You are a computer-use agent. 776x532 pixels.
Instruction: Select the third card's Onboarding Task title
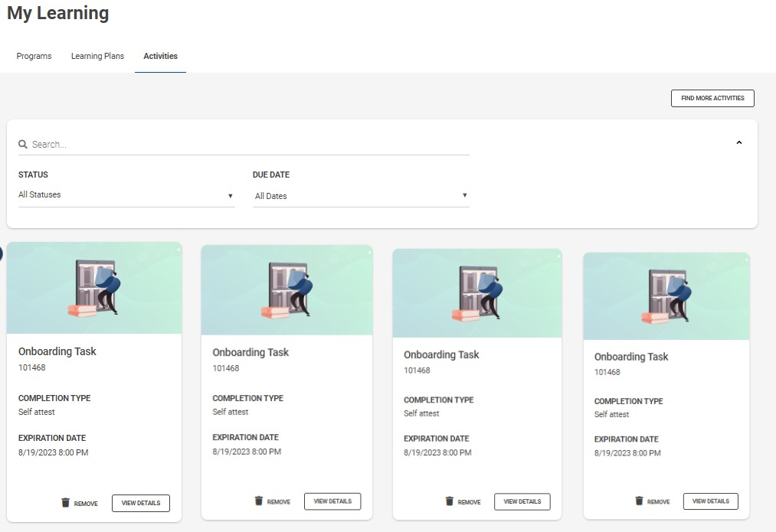click(441, 355)
